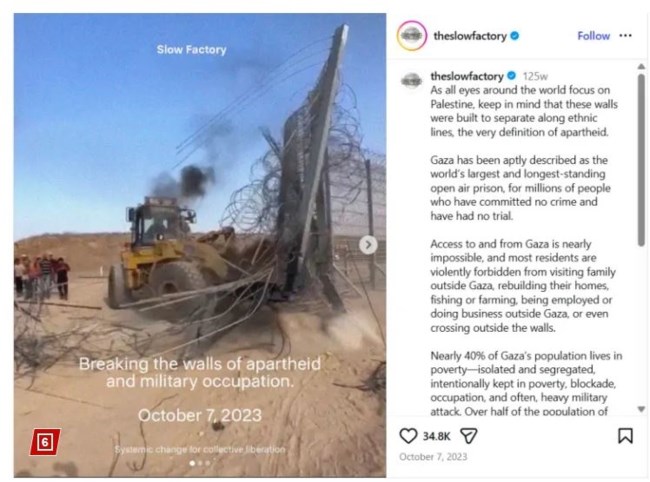Open theslowfactory username link in header
The image size is (650, 482).
pos(470,36)
